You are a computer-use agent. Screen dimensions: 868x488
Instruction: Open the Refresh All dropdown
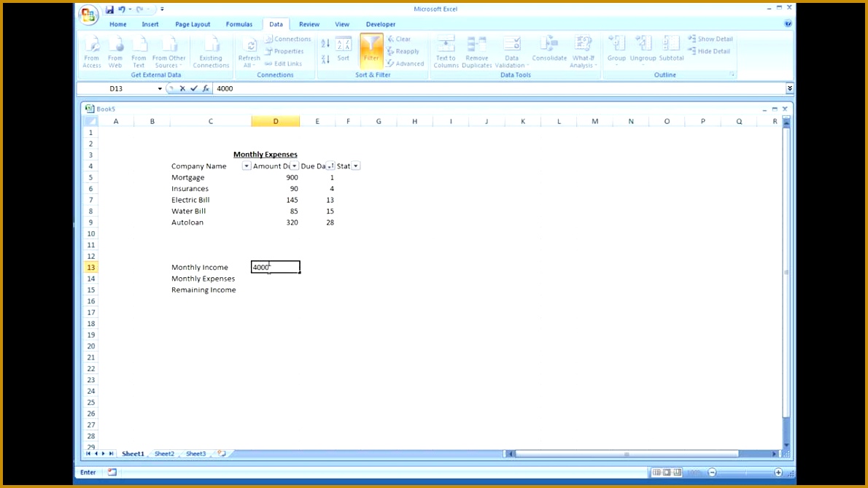coord(249,52)
